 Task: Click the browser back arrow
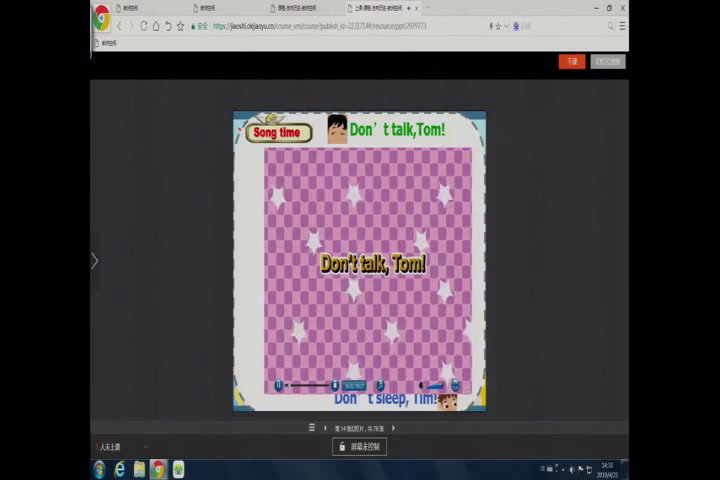click(119, 26)
